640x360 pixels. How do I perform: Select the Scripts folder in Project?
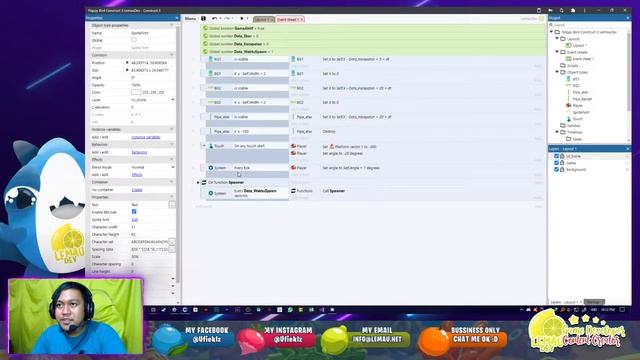(x=569, y=65)
